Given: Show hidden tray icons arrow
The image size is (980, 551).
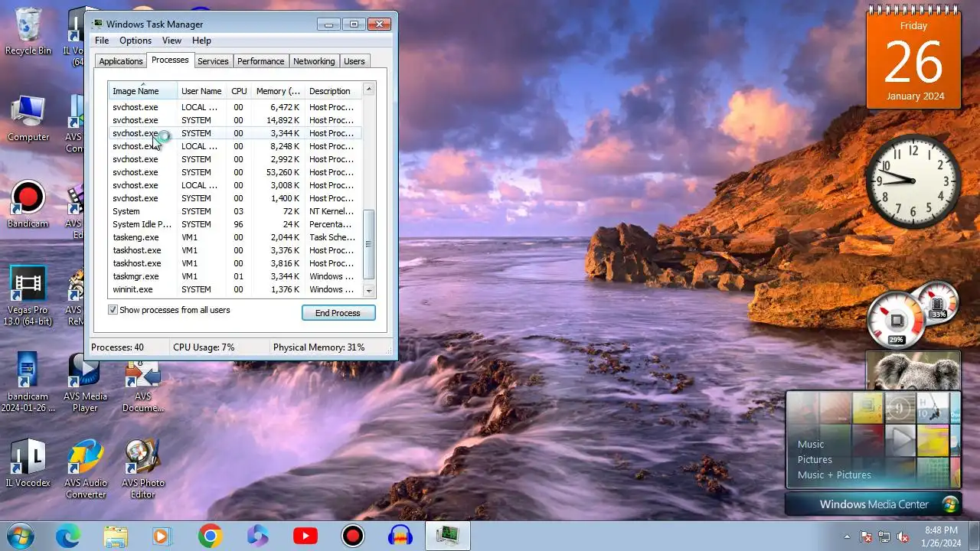Looking at the screenshot, I should [847, 536].
